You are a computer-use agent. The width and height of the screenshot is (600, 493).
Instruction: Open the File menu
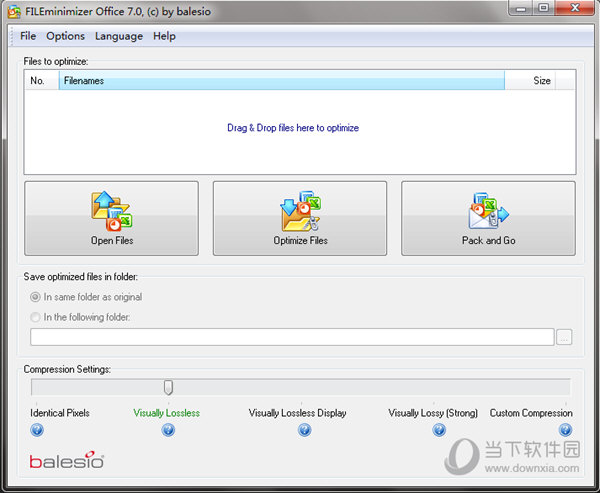pyautogui.click(x=28, y=36)
